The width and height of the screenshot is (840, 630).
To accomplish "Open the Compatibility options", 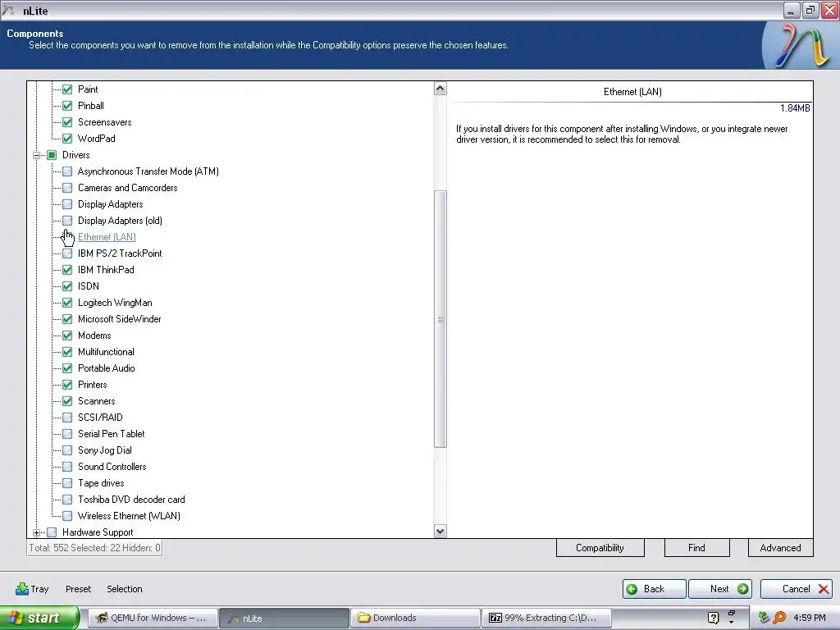I will (600, 547).
